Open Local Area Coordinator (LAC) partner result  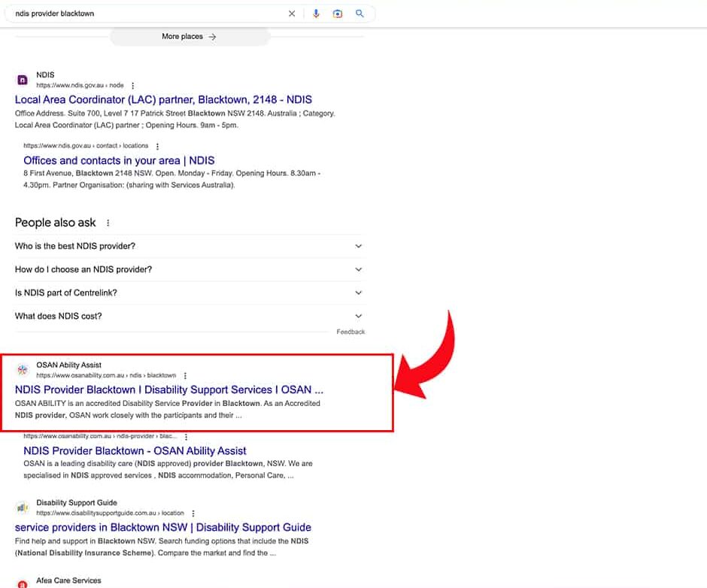tap(163, 99)
